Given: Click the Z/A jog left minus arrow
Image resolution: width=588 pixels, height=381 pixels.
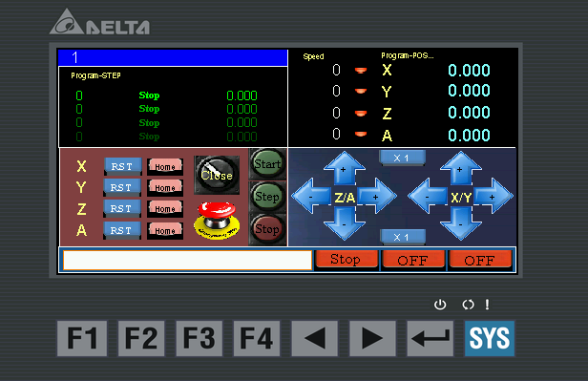Looking at the screenshot, I should point(312,196).
